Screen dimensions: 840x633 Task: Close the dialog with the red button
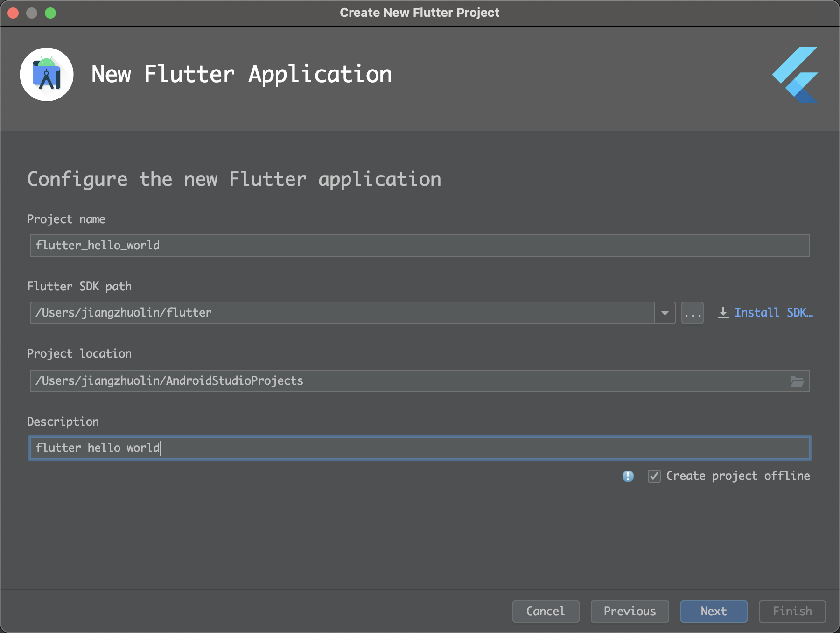pyautogui.click(x=13, y=13)
